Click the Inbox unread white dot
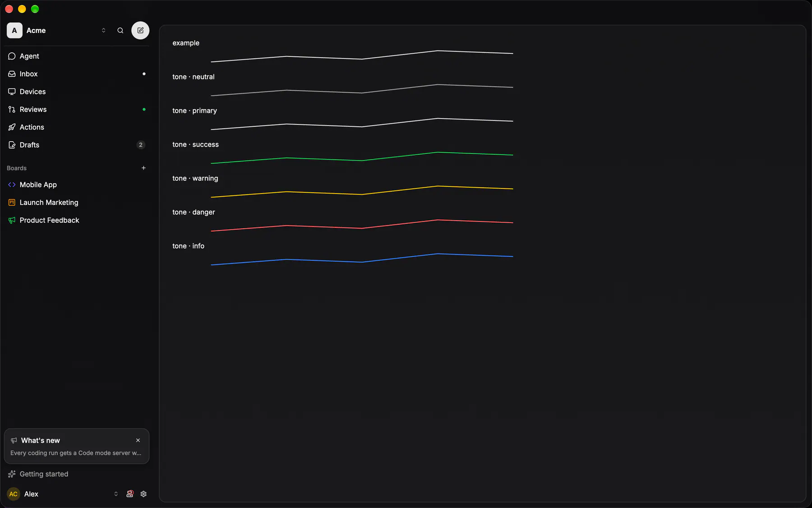 pos(144,74)
